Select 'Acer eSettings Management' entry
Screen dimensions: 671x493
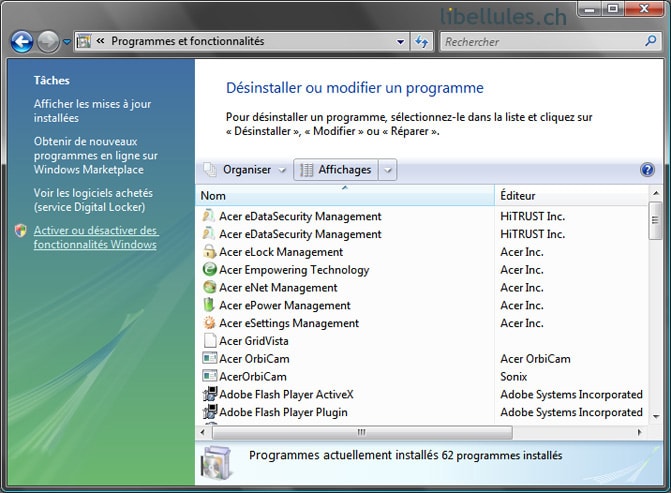289,324
